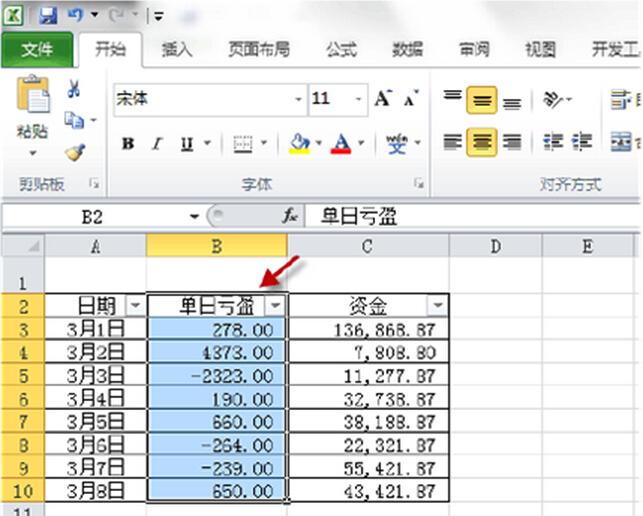Image resolution: width=643 pixels, height=516 pixels.
Task: Toggle Bold formatting
Action: [128, 144]
